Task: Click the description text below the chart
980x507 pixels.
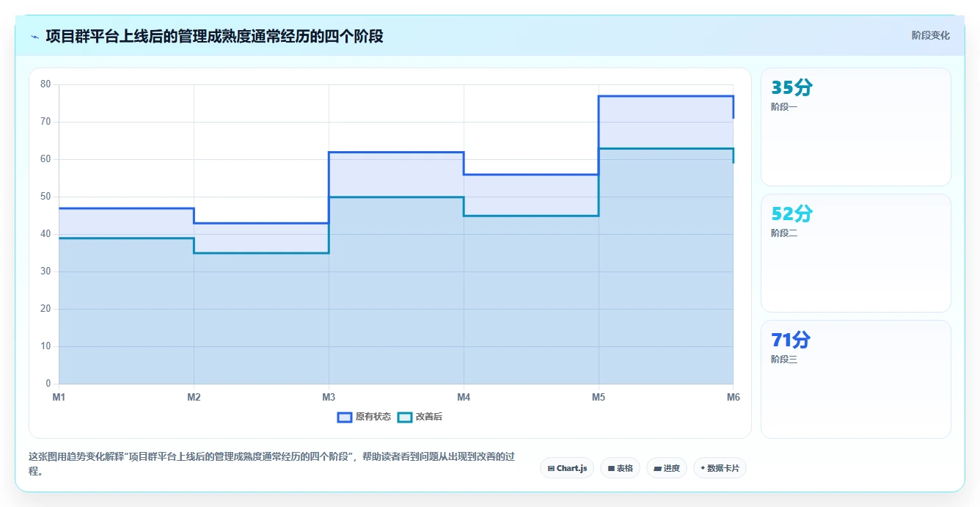Action: 271,464
